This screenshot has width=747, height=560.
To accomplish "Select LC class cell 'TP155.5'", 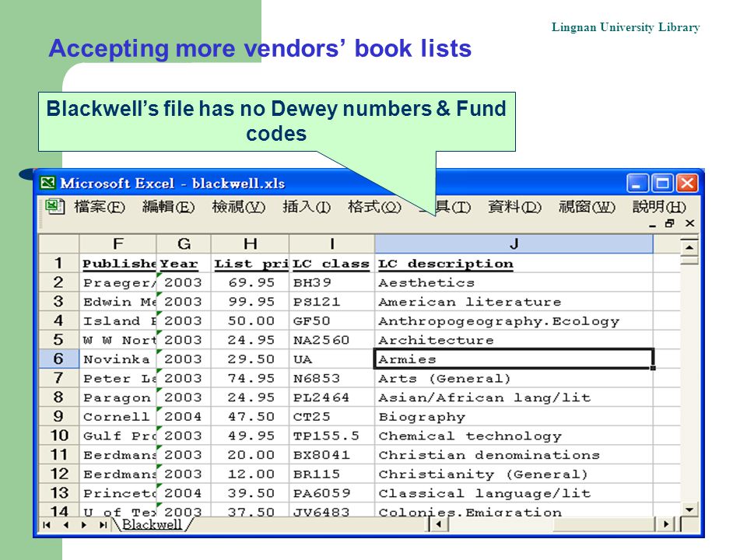I will [332, 436].
